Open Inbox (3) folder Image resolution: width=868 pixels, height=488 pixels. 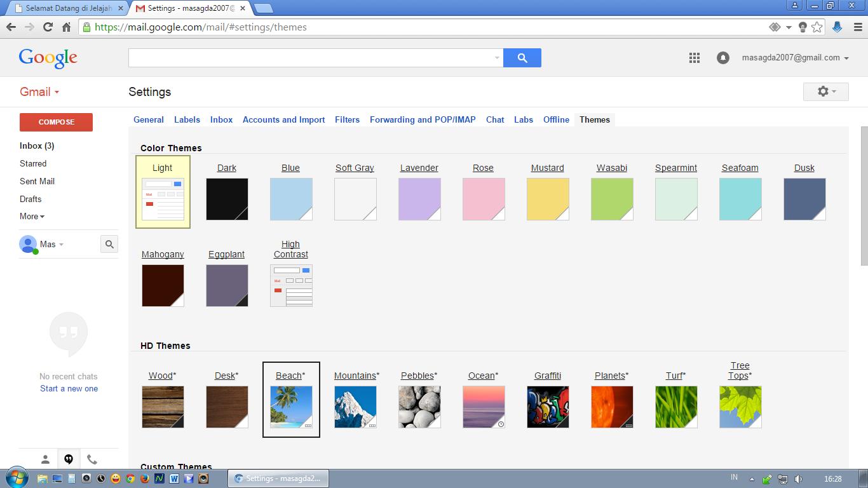pos(37,146)
